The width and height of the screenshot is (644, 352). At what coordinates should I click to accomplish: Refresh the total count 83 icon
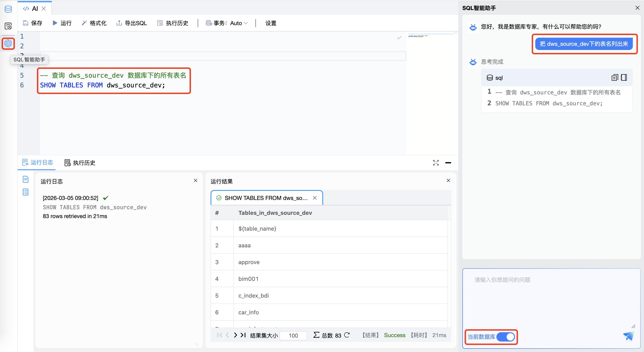coord(347,335)
